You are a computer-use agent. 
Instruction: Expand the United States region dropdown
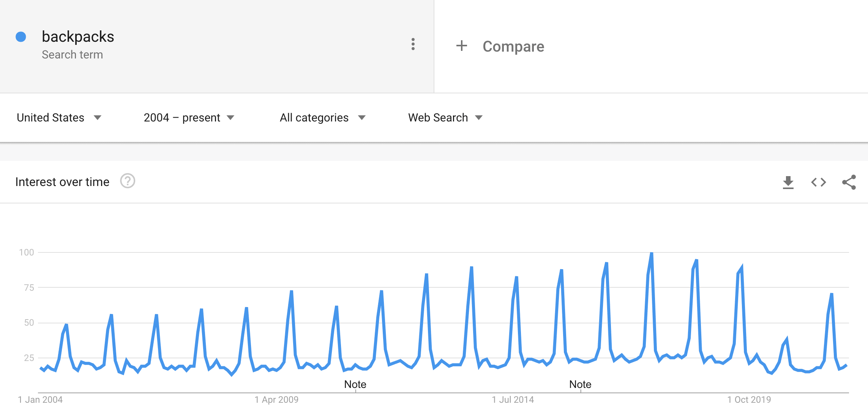pos(59,118)
